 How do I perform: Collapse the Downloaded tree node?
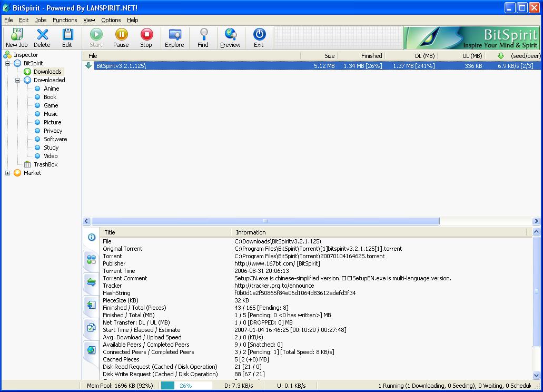point(18,80)
